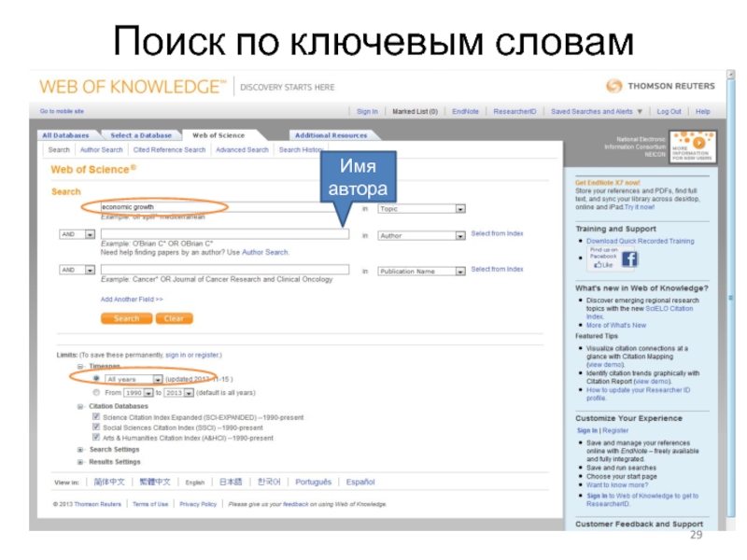Click the Author search input field

tap(224, 234)
